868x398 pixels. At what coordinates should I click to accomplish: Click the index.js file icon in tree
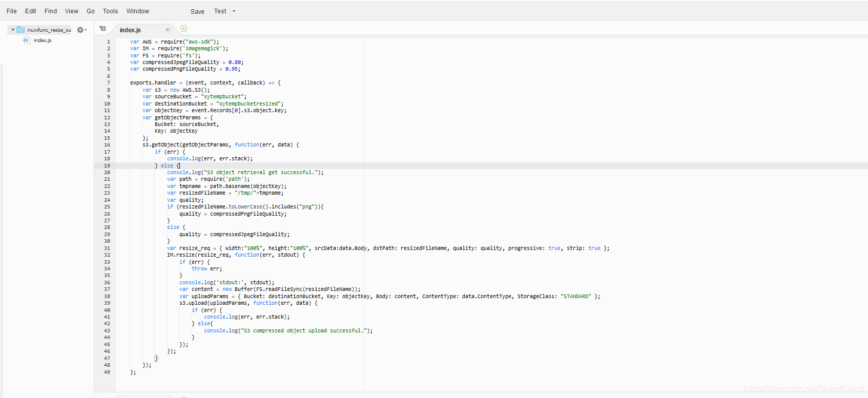tap(26, 40)
